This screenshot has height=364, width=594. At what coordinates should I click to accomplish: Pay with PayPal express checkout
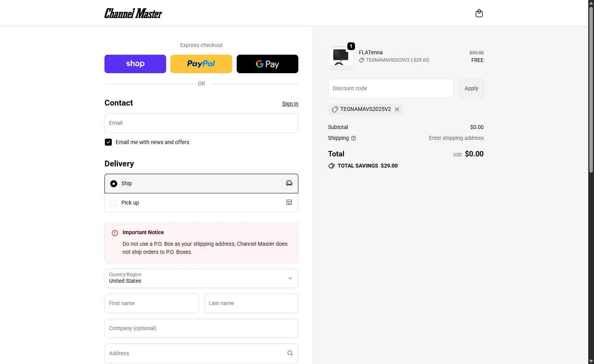201,64
